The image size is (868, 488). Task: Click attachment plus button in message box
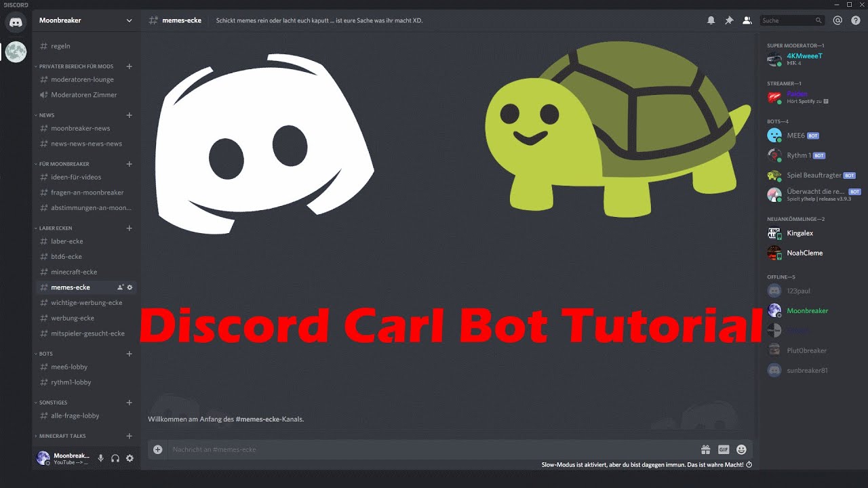coord(158,449)
